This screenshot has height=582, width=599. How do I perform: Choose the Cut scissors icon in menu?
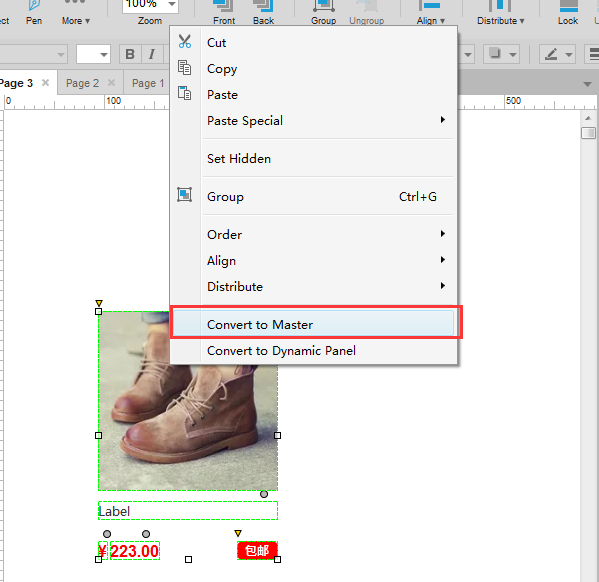[x=185, y=42]
